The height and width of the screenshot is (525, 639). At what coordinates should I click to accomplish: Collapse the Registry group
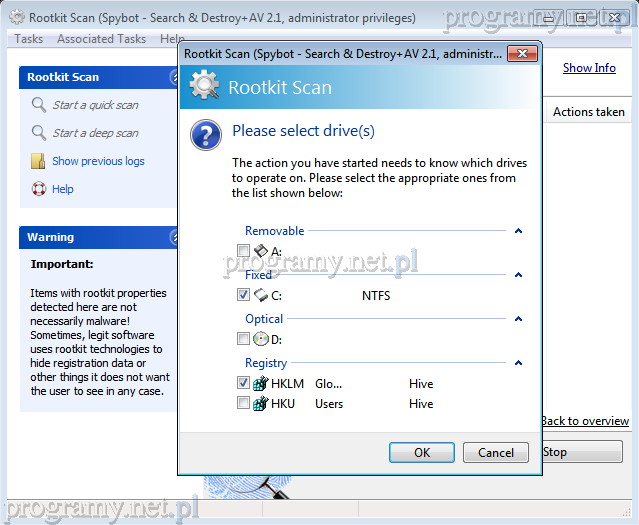(x=518, y=363)
